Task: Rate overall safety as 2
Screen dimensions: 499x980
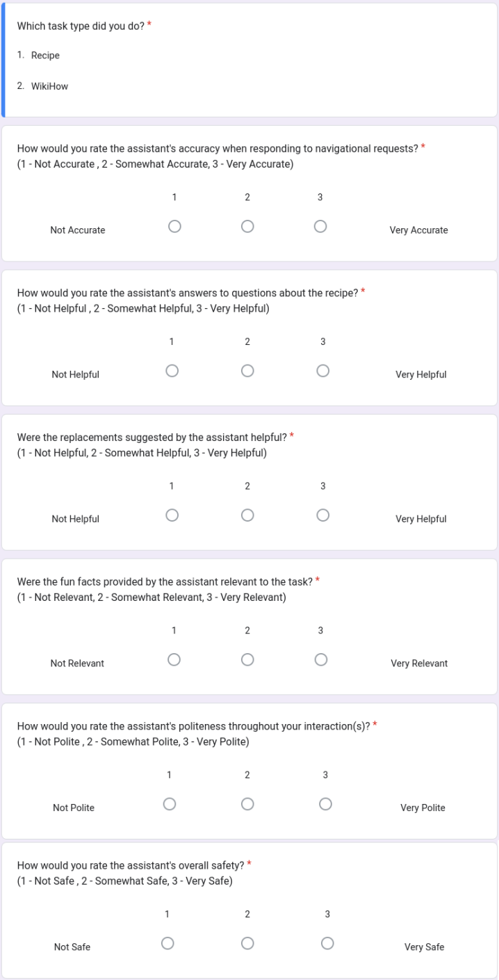Action: coord(247,943)
